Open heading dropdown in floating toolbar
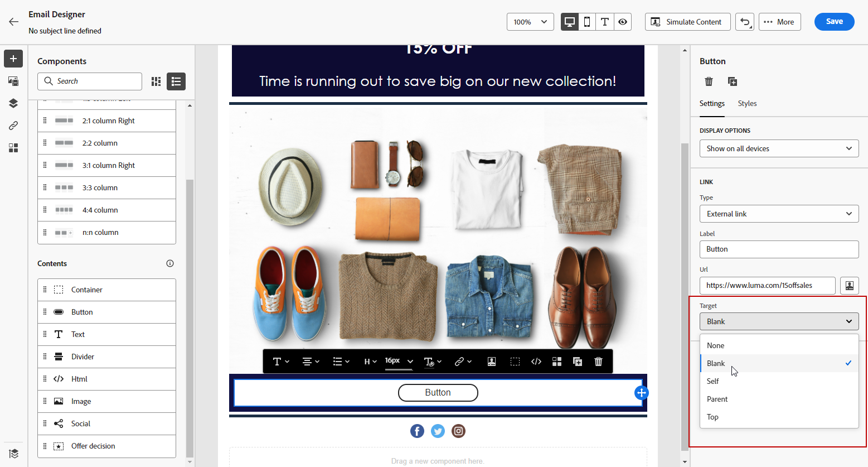Viewport: 868px width, 467px height. click(370, 362)
